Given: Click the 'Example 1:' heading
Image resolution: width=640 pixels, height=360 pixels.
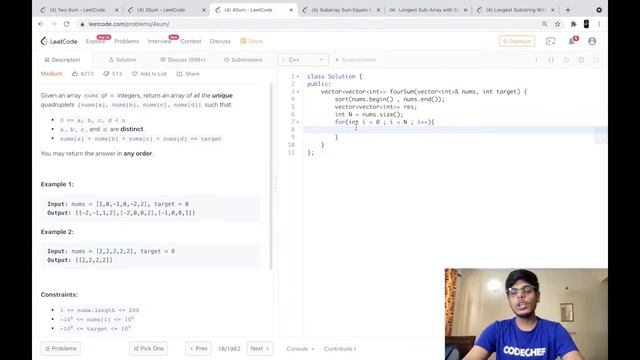Looking at the screenshot, I should coord(57,184).
